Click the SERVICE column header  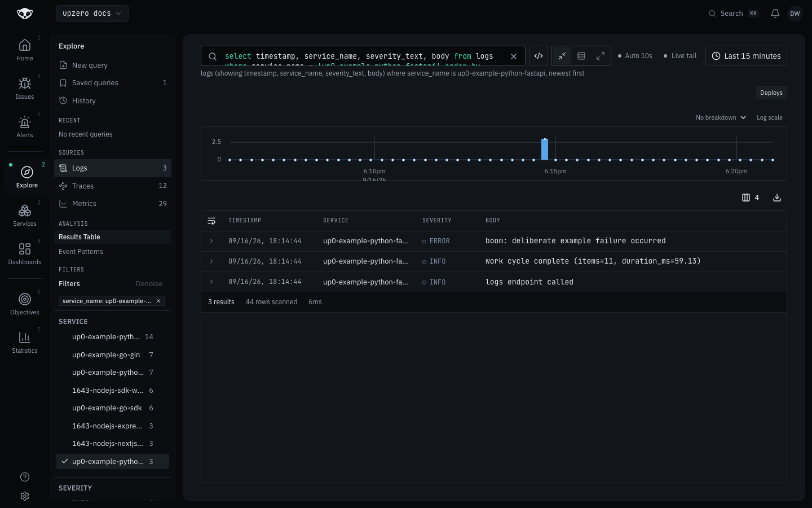pos(336,221)
